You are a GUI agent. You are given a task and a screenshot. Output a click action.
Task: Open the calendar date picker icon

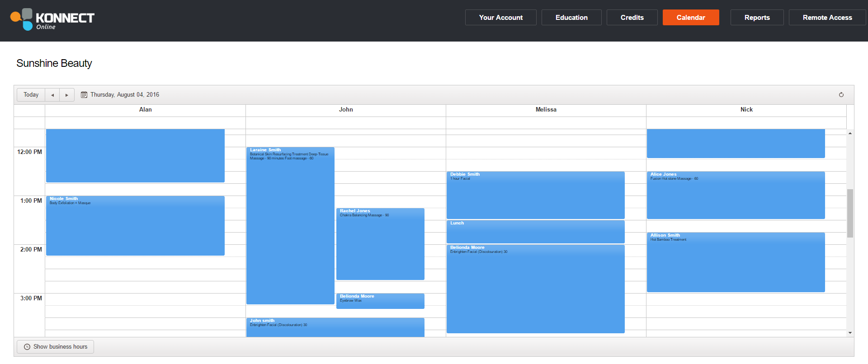tap(84, 95)
